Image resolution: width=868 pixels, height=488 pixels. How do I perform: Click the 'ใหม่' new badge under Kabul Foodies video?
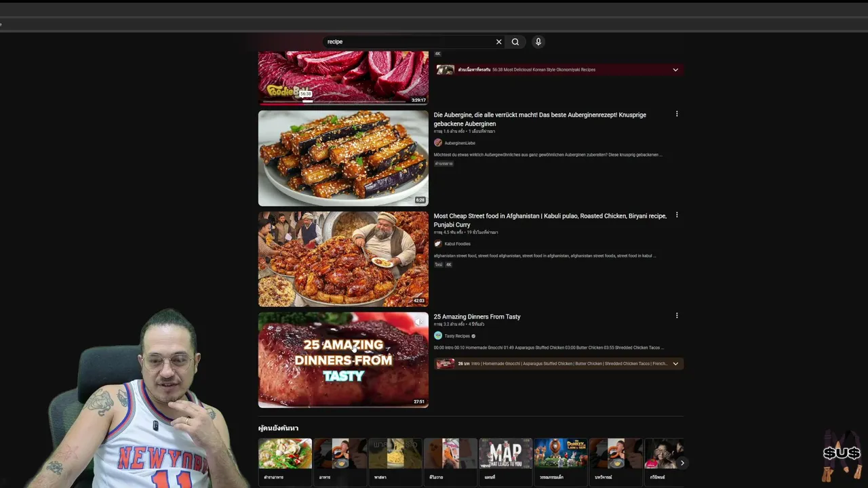coord(439,264)
